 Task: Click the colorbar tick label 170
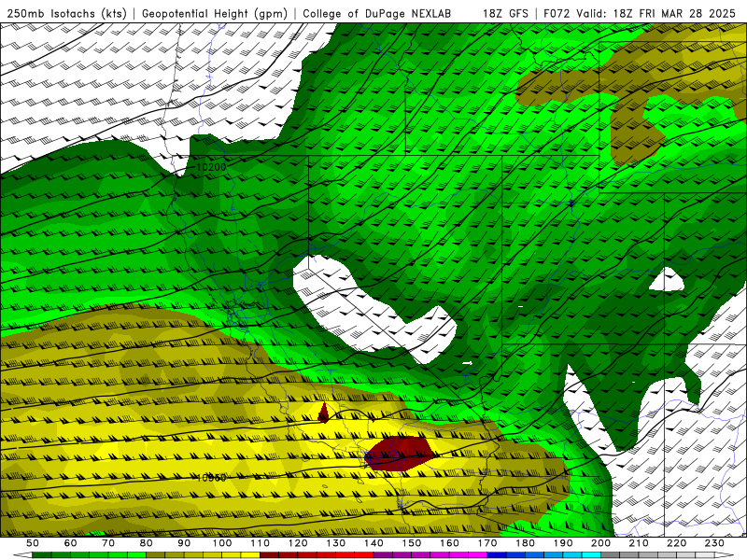pos(486,543)
